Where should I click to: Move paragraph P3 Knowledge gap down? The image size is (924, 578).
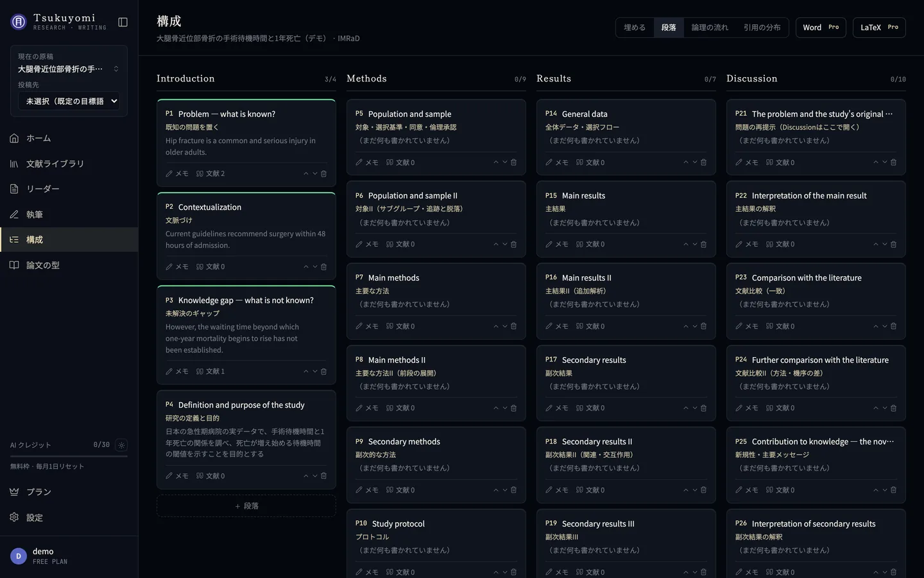315,371
